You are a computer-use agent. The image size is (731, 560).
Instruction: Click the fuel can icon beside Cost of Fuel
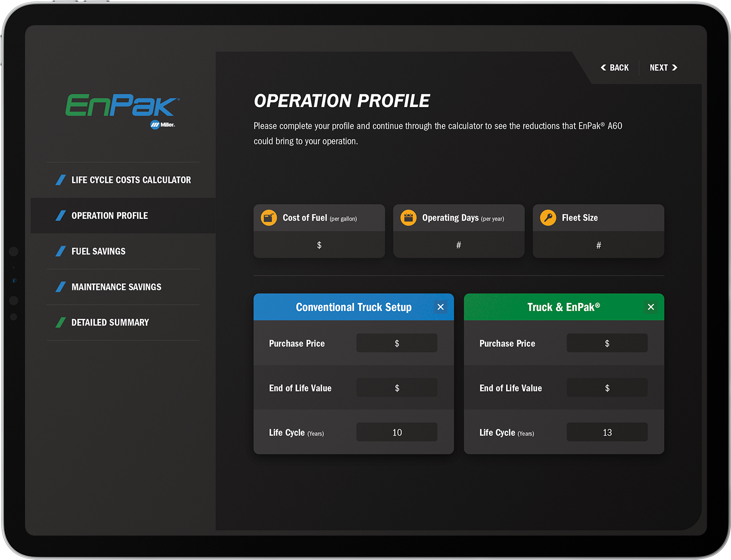[269, 218]
